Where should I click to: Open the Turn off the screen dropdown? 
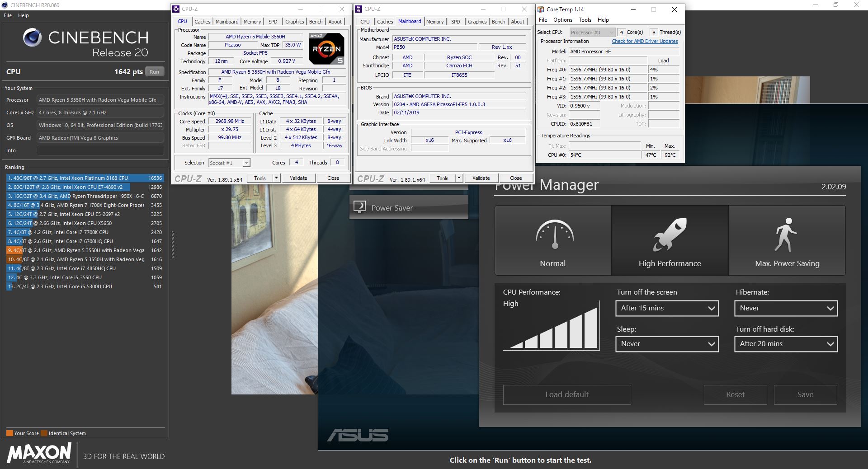click(667, 308)
